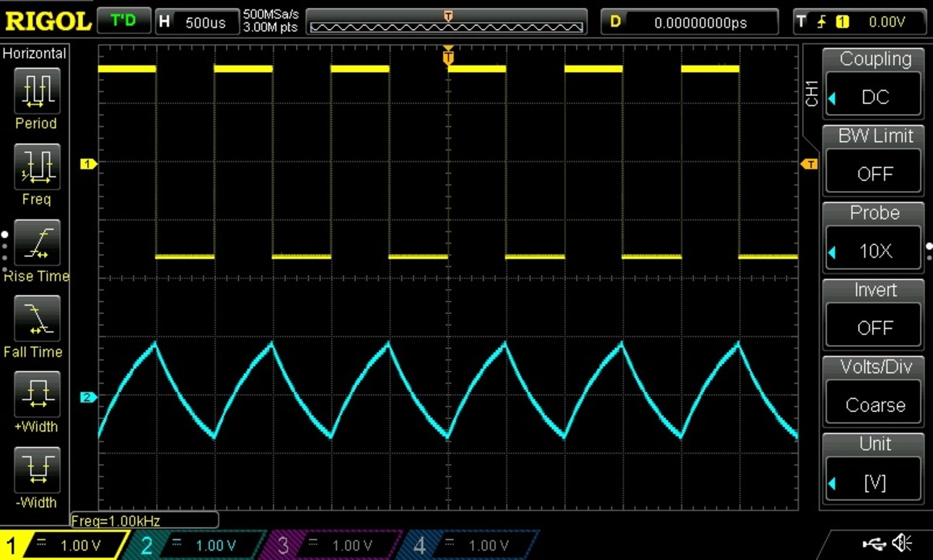Open the Probe 10X ratio selector
933x560 pixels.
[x=873, y=250]
